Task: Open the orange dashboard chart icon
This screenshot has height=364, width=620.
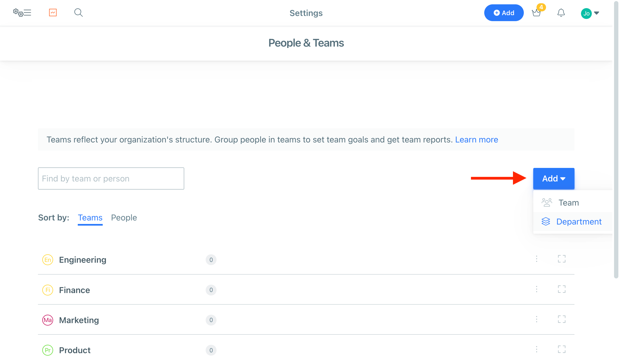Action: (x=53, y=12)
